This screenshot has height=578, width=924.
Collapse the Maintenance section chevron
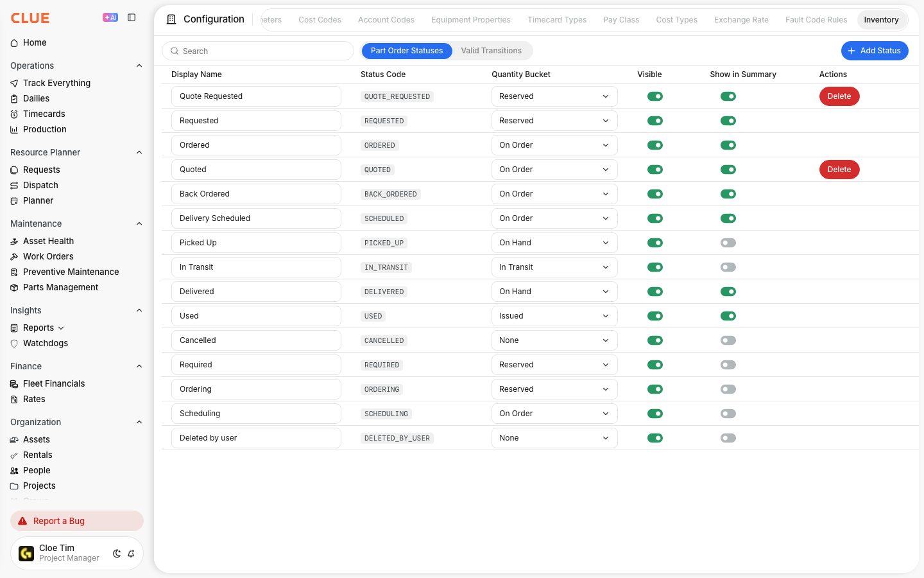[139, 223]
